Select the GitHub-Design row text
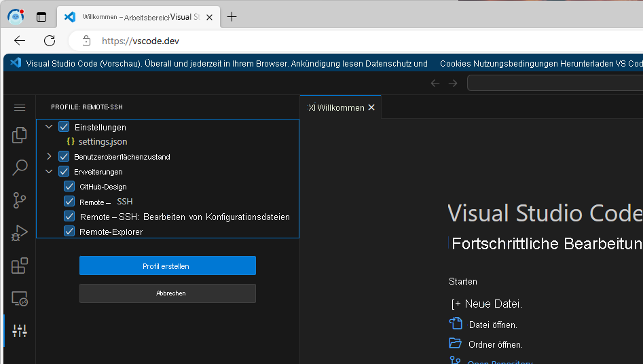 click(x=103, y=187)
